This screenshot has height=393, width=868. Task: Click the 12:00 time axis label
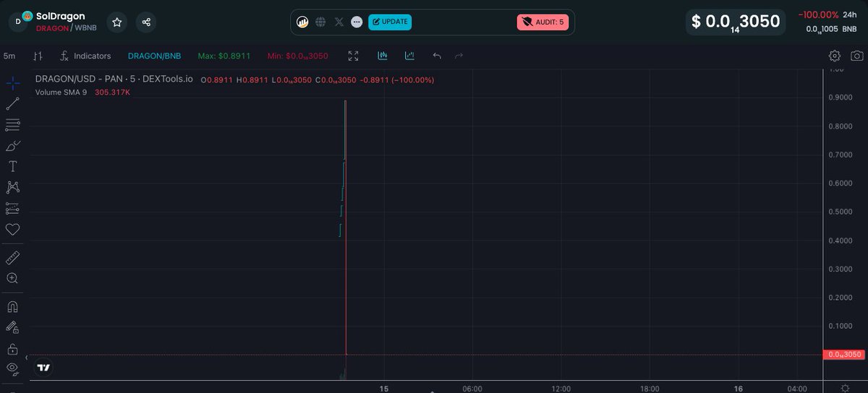click(561, 388)
